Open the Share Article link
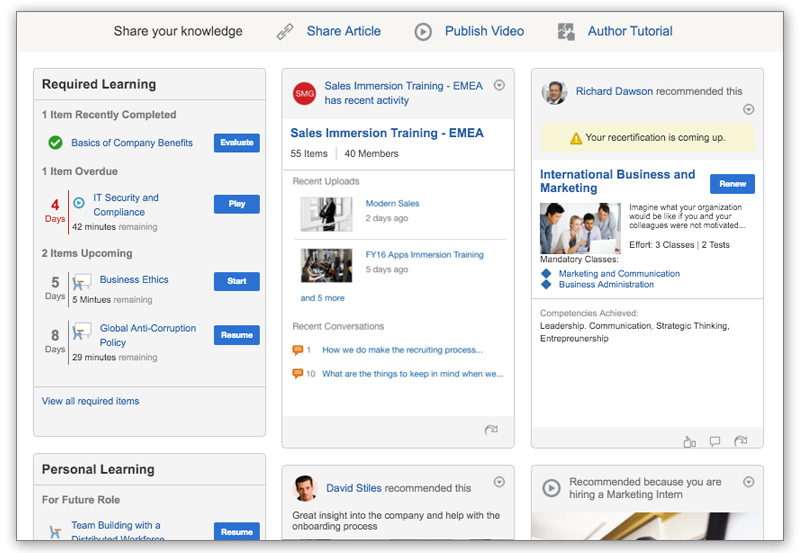 [x=343, y=31]
